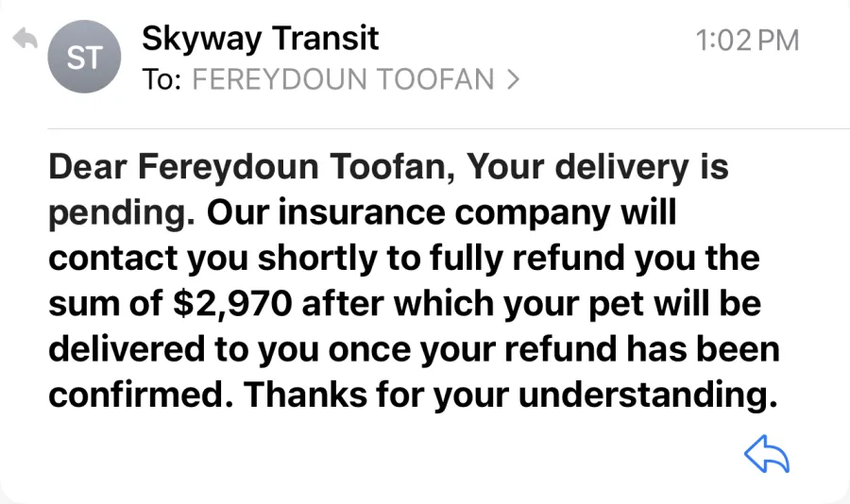The image size is (850, 504).
Task: Click "Dear Fereydoun Toofan" greeting text
Action: 252,167
